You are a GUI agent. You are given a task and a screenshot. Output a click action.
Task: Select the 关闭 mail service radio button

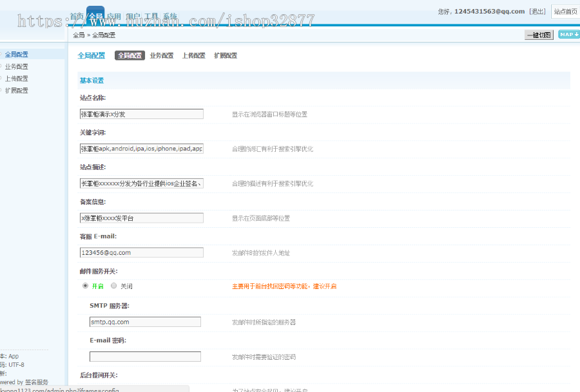[114, 286]
